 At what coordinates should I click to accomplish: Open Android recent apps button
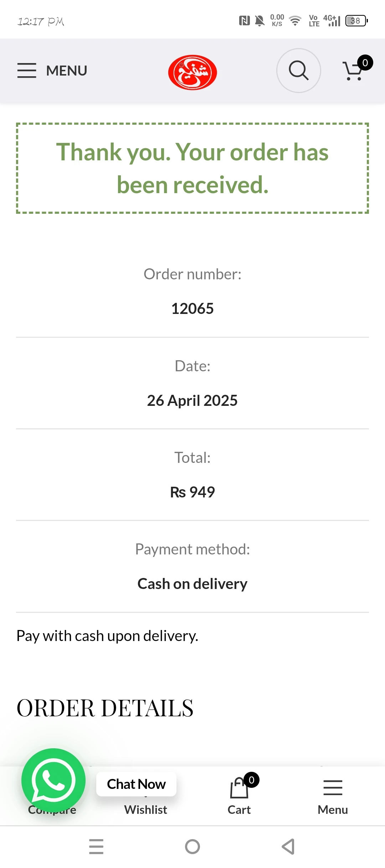tap(96, 847)
